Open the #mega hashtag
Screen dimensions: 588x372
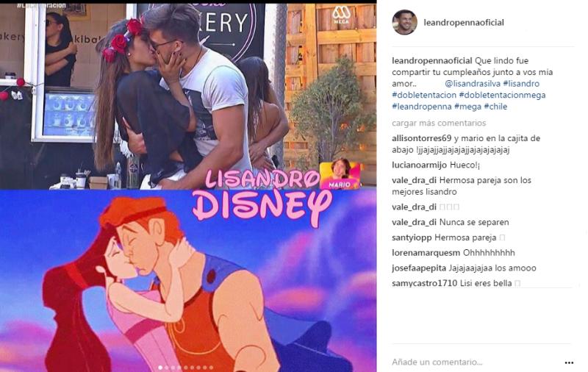click(x=467, y=107)
